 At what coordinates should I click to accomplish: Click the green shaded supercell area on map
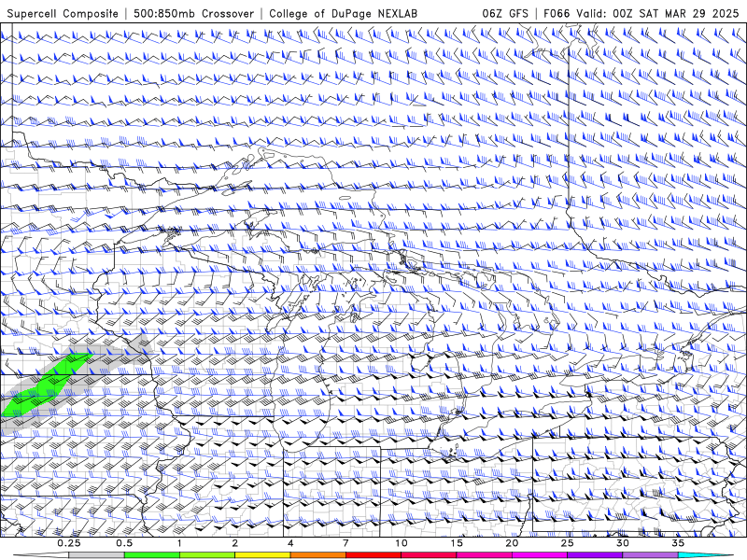pyautogui.click(x=48, y=385)
